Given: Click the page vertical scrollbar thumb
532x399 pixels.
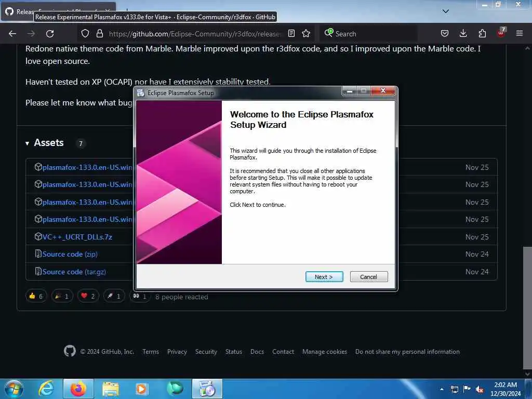Looking at the screenshot, I should 527,307.
